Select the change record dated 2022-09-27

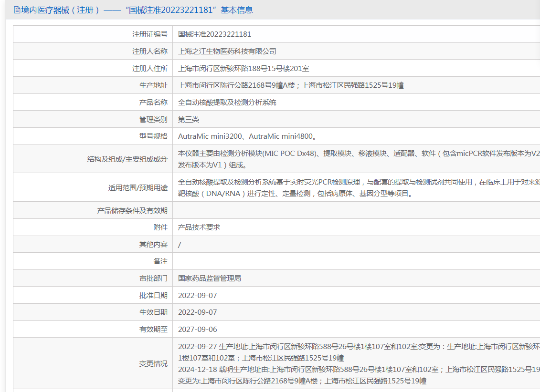coord(359,352)
